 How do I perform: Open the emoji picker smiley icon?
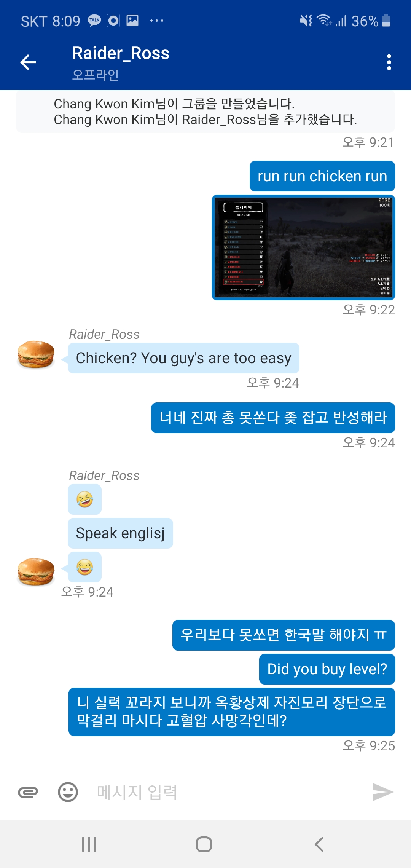(x=68, y=792)
